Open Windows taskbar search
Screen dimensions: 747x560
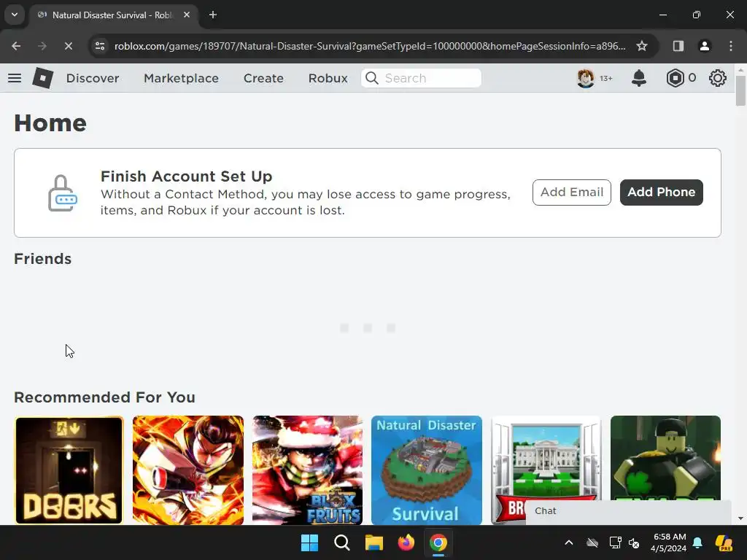coord(341,542)
